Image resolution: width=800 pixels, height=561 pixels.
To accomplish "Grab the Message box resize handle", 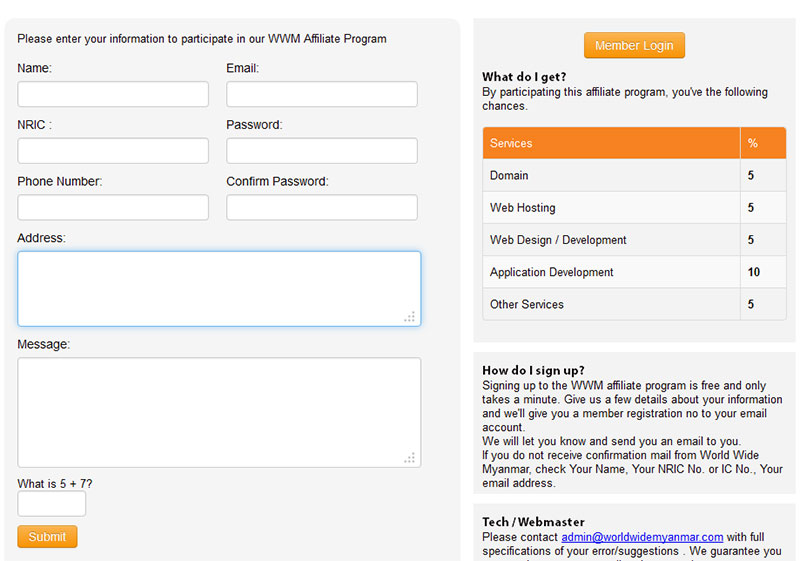I will pyautogui.click(x=409, y=458).
